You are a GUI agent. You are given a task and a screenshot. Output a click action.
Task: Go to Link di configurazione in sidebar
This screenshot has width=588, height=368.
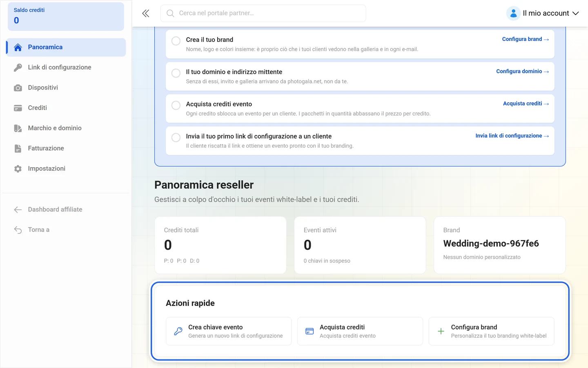(x=66, y=67)
